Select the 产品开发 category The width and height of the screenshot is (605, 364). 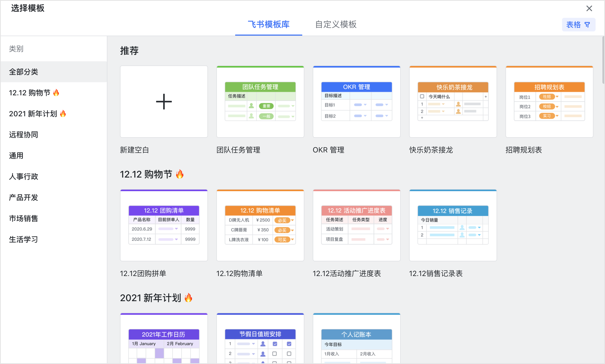point(23,197)
